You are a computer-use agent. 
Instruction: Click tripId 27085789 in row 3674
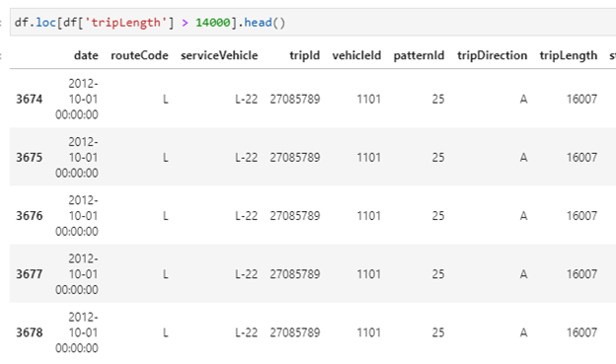(x=295, y=99)
